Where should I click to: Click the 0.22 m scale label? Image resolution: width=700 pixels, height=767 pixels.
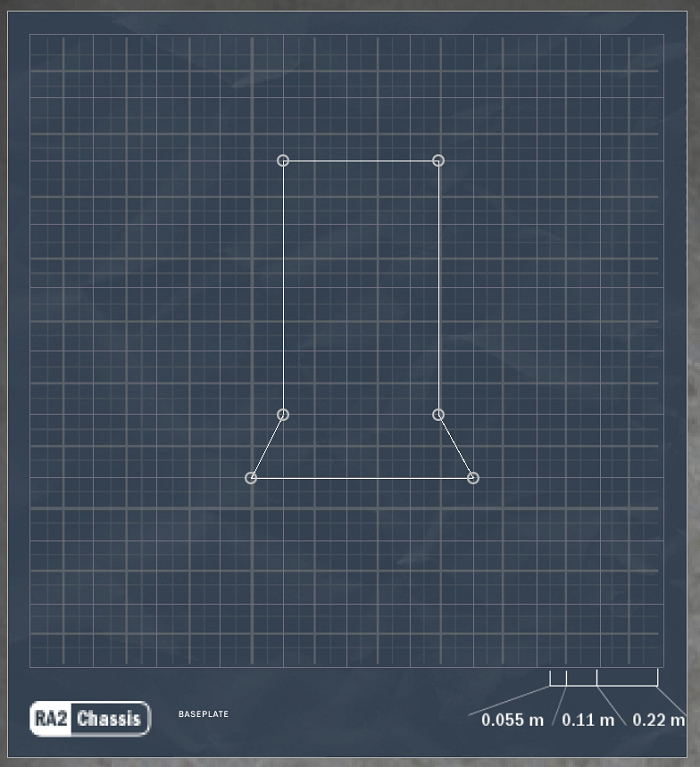tap(658, 720)
